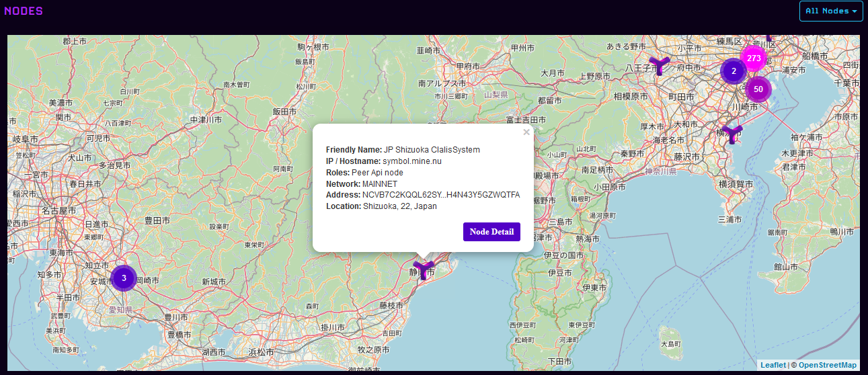The image size is (868, 375).
Task: Click the node address starting with NCVB7C2KQQL62SY
Action: [440, 195]
